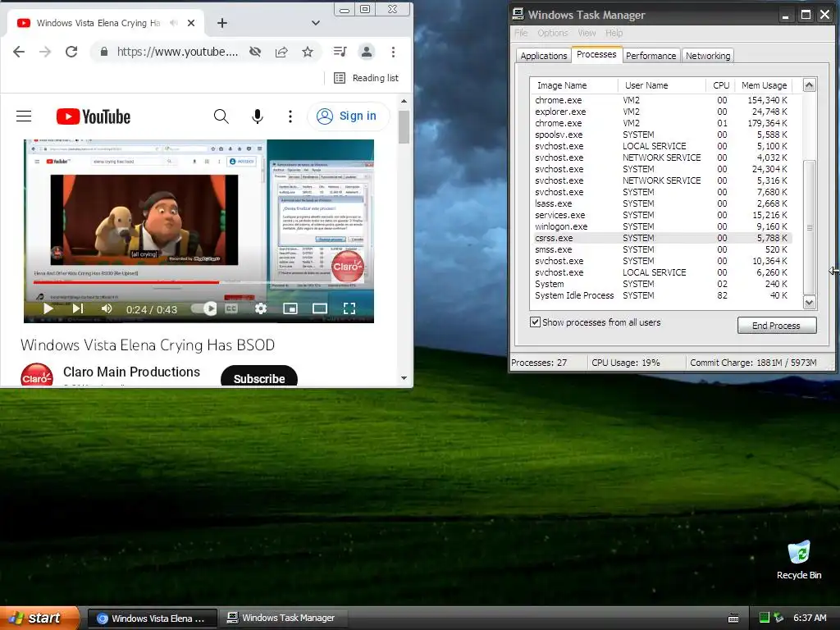The width and height of the screenshot is (840, 630).
Task: Click the process list scroll up arrow
Action: 810,85
